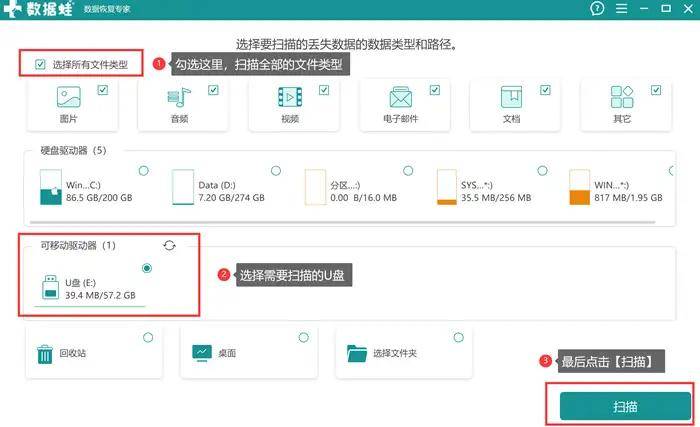The image size is (700, 427).
Task: Click the 7.20 GB/274 GB capacity text
Action: (x=232, y=197)
